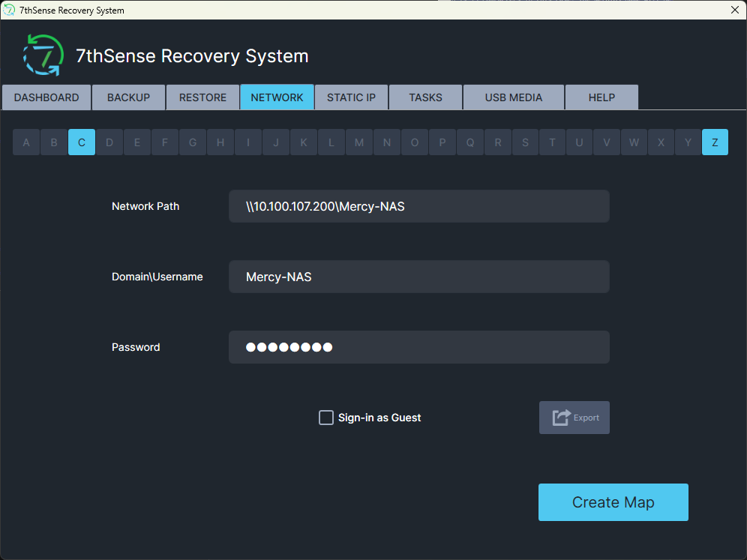The height and width of the screenshot is (560, 747).
Task: Enable the Sign-in as Guest checkbox
Action: (x=325, y=418)
